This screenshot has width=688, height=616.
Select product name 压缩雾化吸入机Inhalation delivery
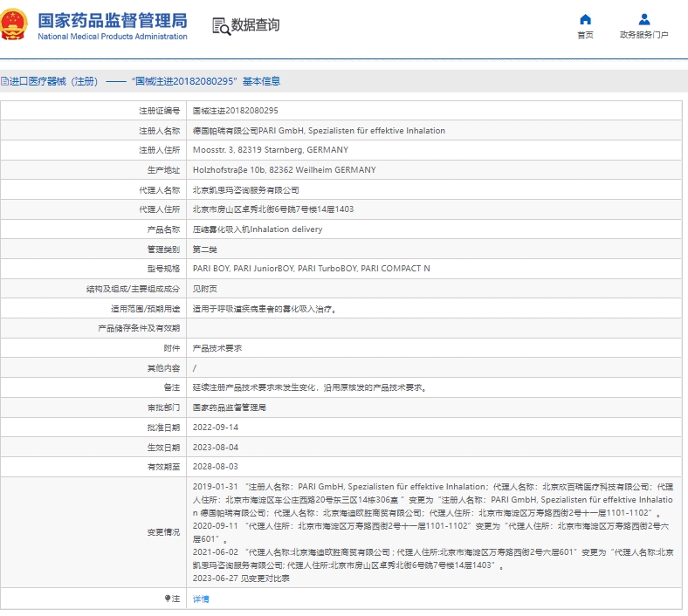(258, 229)
